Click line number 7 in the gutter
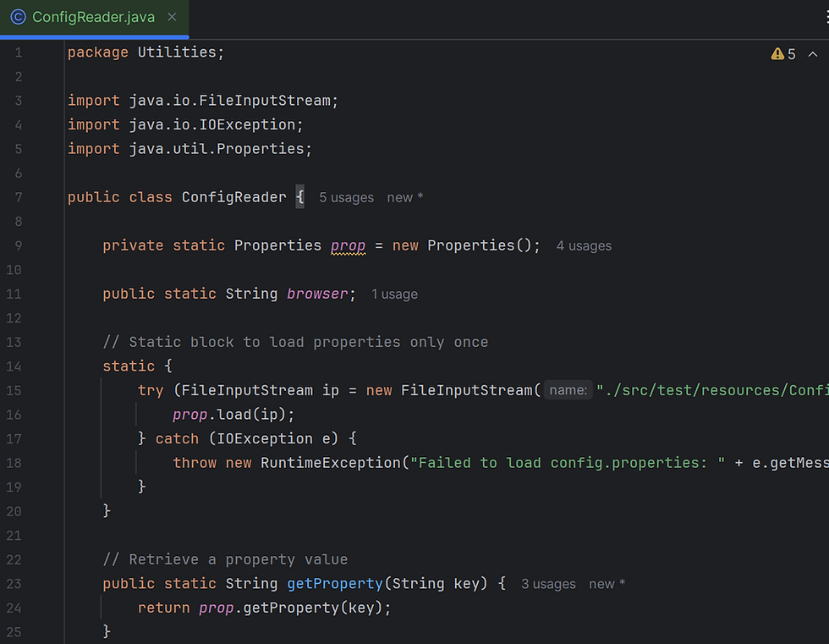Image resolution: width=829 pixels, height=644 pixels. (x=19, y=198)
